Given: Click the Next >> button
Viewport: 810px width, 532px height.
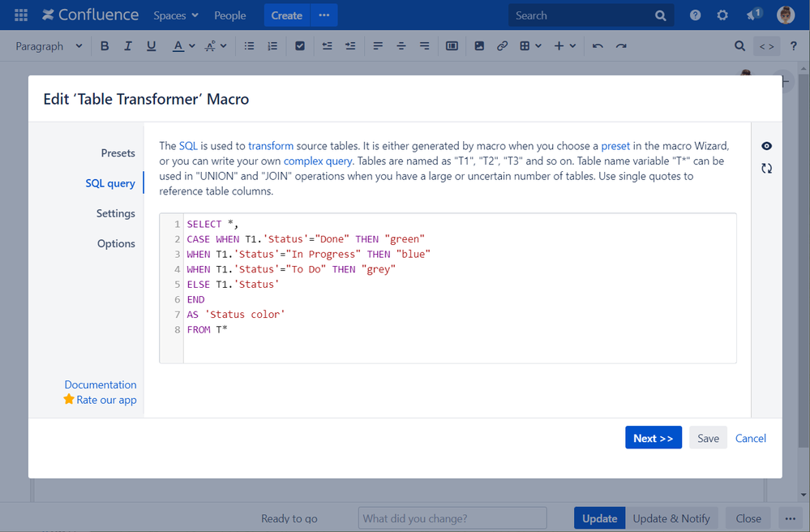Looking at the screenshot, I should click(653, 438).
